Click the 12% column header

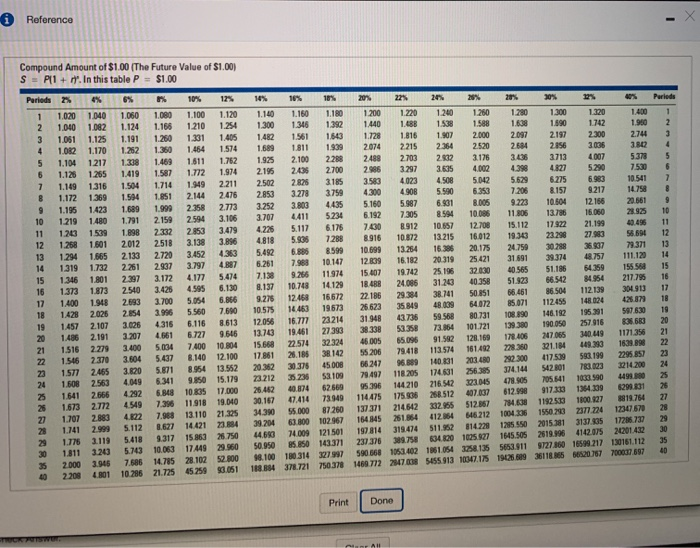coord(227,99)
